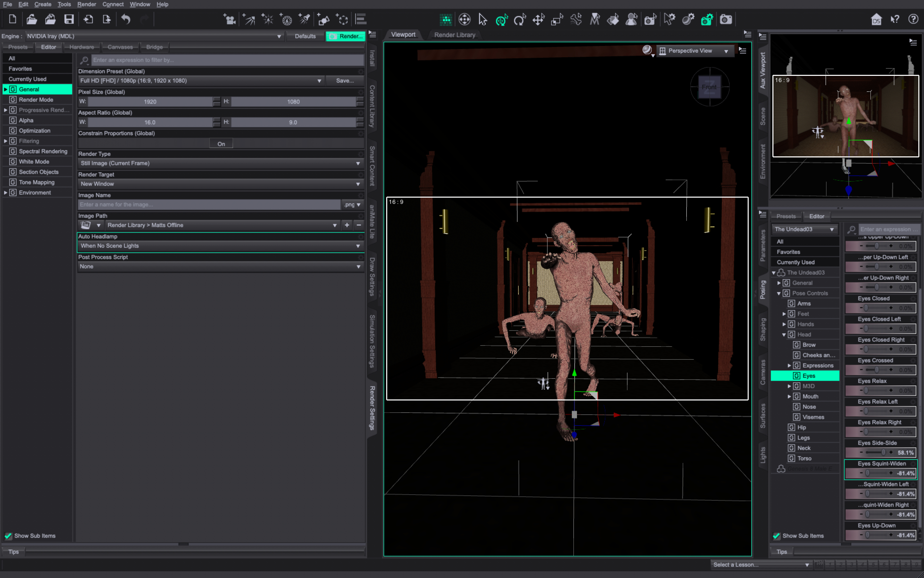924x578 pixels.
Task: Open the Render Type dropdown
Action: pos(220,163)
